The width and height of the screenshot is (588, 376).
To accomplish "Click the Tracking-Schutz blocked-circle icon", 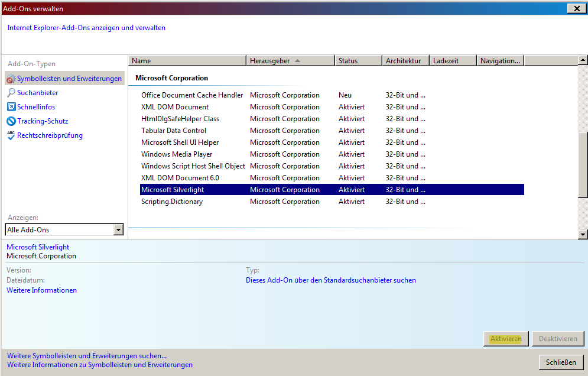I will (x=11, y=121).
